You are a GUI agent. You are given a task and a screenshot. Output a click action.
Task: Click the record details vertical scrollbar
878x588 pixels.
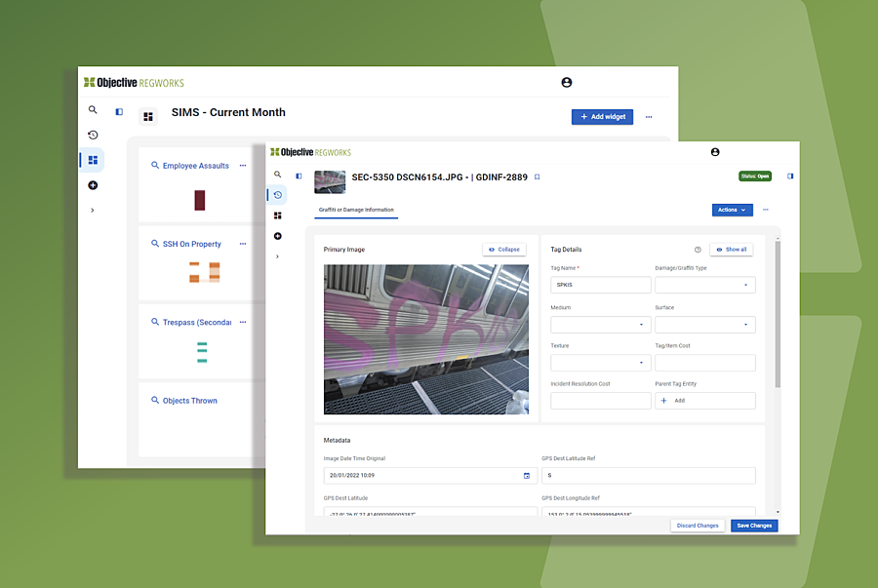[x=778, y=313]
